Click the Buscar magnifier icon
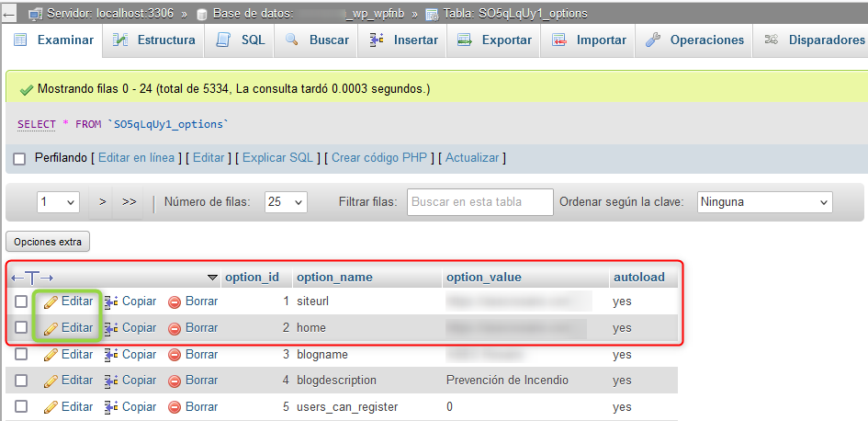The height and width of the screenshot is (421, 868). point(292,40)
